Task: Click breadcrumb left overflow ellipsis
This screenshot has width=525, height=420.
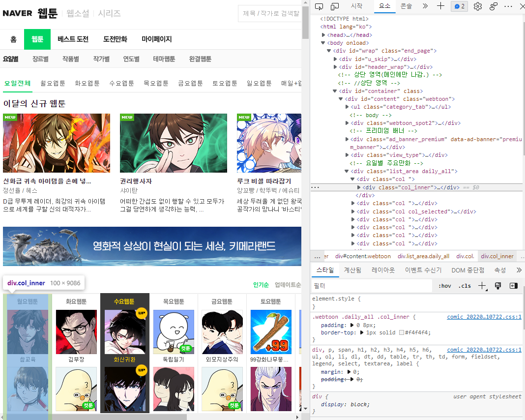Action: point(317,257)
